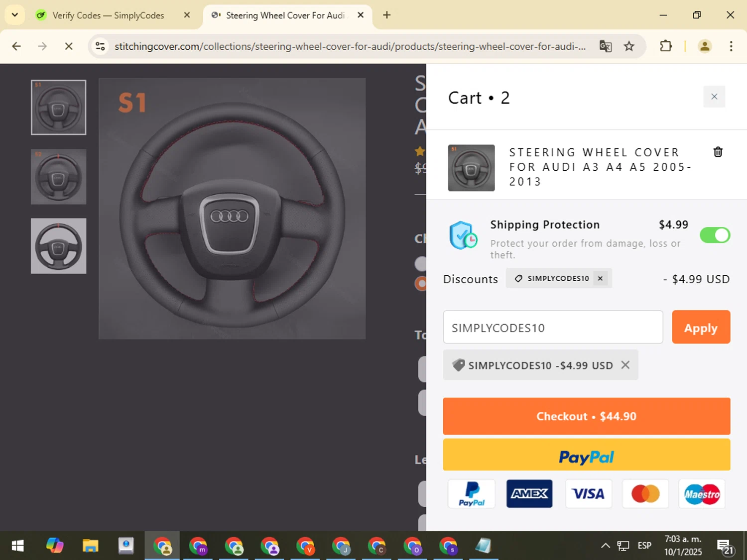This screenshot has height=560, width=747.
Task: Click the VISA payment badge
Action: [x=588, y=494]
